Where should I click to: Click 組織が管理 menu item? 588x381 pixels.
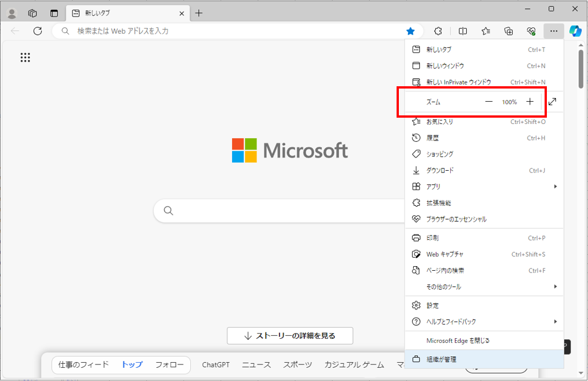tap(484, 359)
